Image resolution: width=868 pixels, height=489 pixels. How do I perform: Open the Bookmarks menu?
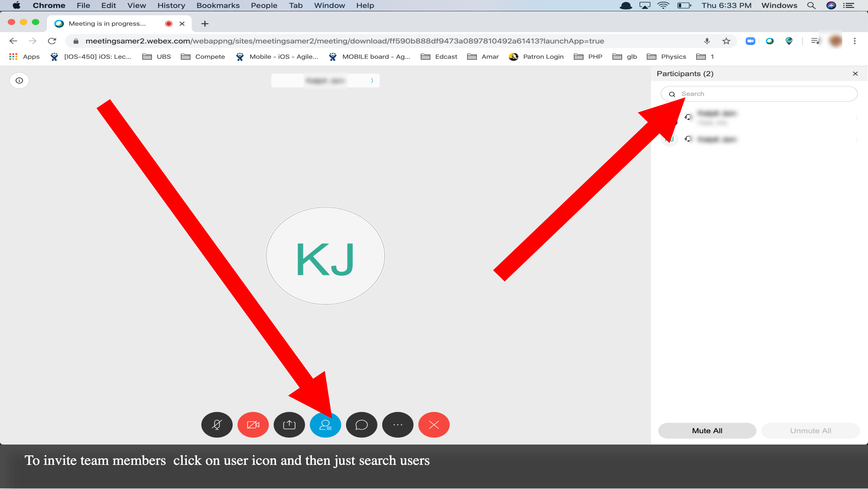(x=218, y=5)
